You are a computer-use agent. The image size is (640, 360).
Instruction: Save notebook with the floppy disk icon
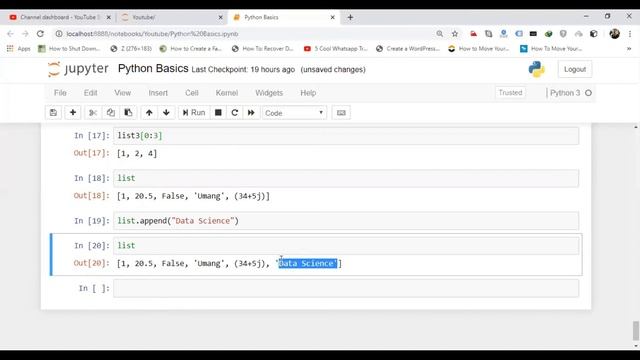tap(53, 113)
